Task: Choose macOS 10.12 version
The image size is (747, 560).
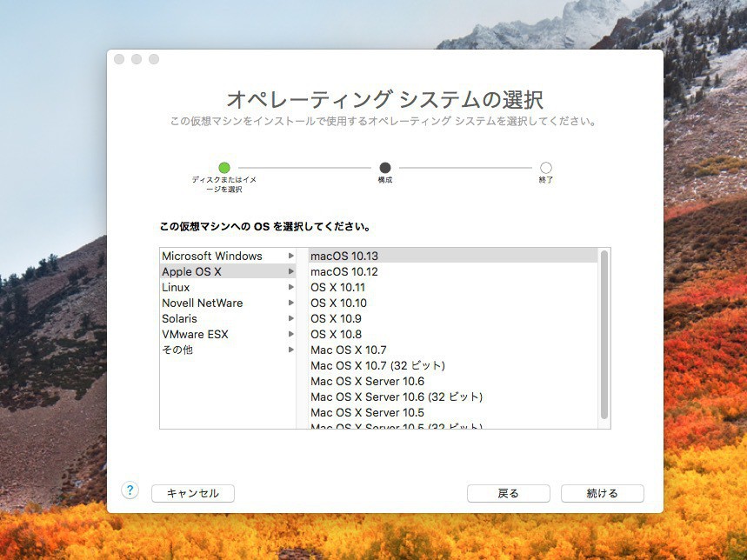Action: (x=452, y=271)
